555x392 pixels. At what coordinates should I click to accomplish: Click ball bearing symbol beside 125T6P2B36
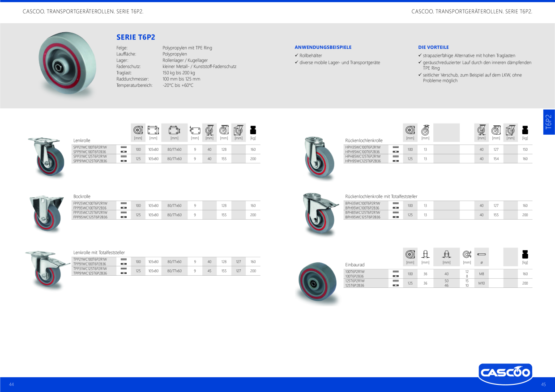[396, 285]
